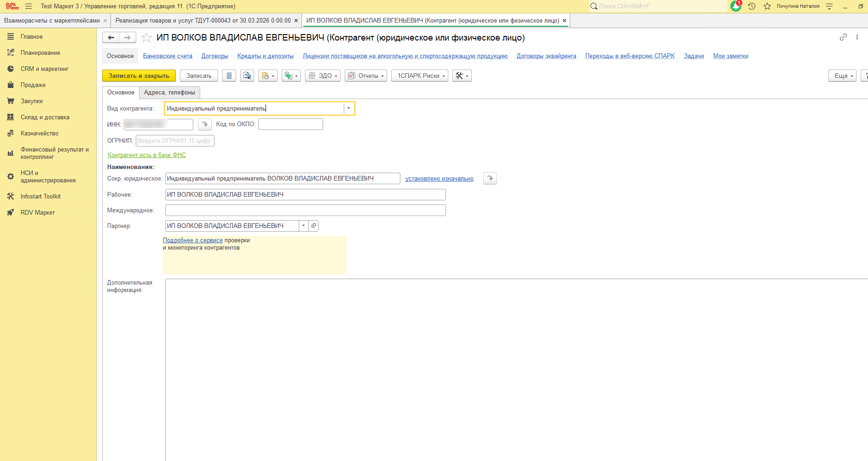The height and width of the screenshot is (461, 868).
Task: Click the Записать button
Action: coord(199,76)
